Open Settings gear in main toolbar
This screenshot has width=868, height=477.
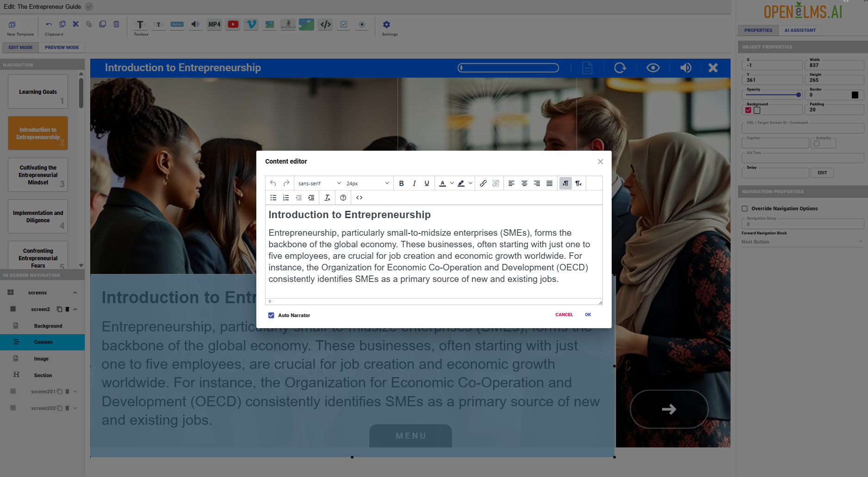click(x=386, y=24)
